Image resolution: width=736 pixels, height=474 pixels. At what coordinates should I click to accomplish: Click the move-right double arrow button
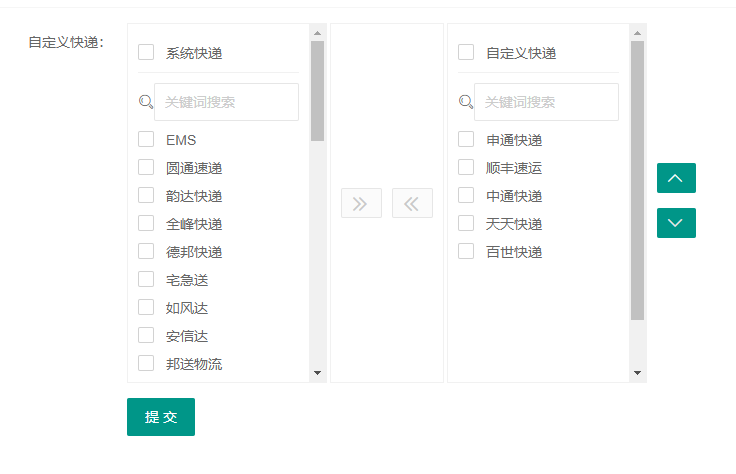[361, 203]
